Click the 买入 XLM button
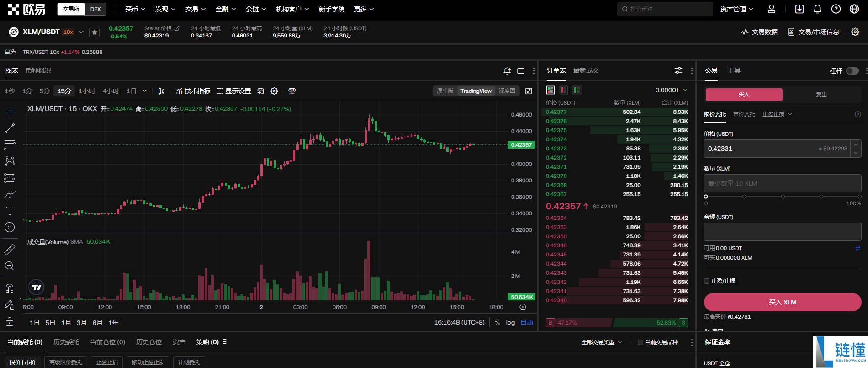868x368 pixels. pyautogui.click(x=783, y=302)
